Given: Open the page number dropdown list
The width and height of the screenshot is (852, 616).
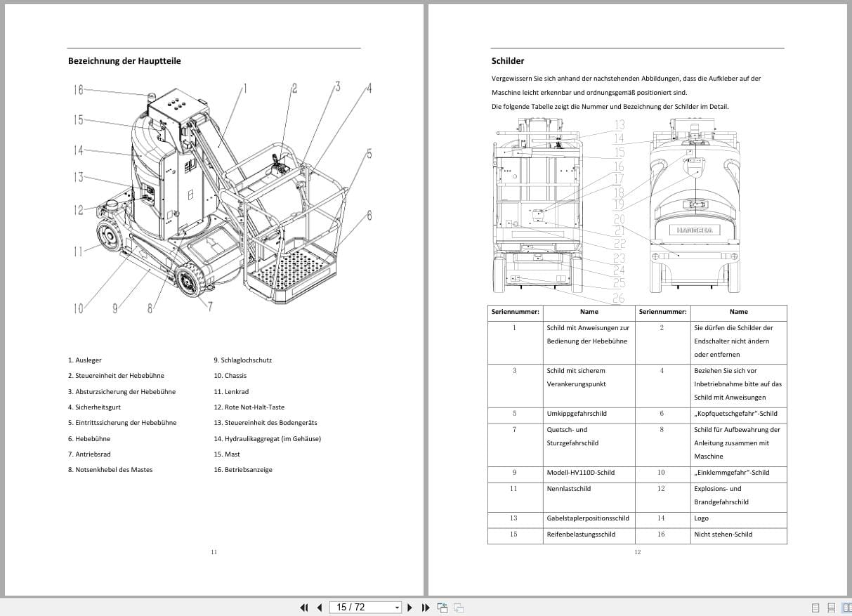Looking at the screenshot, I should (397, 607).
